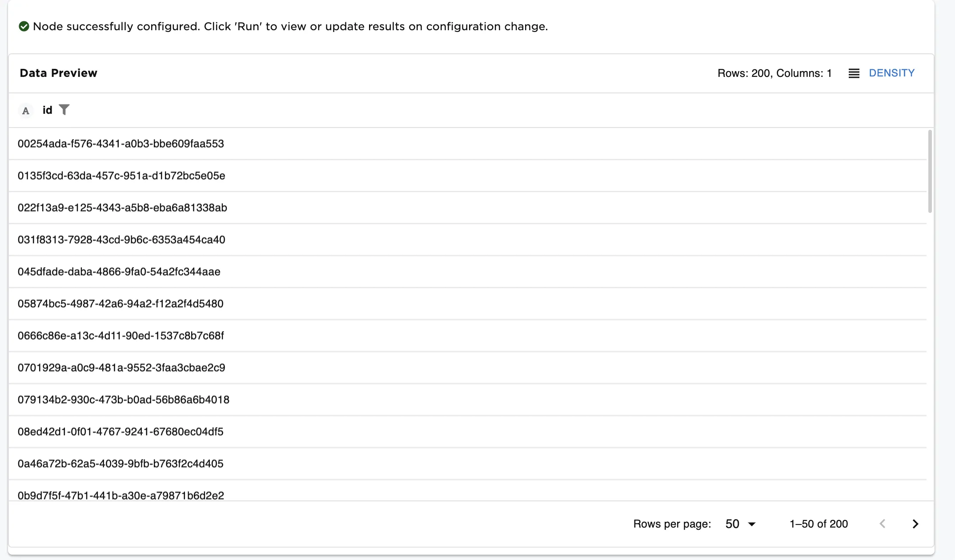Screen dimensions: 955x560
Task: Select row 00254ada-f576-4341-a0b3-bbe609faa553
Action: (121, 144)
